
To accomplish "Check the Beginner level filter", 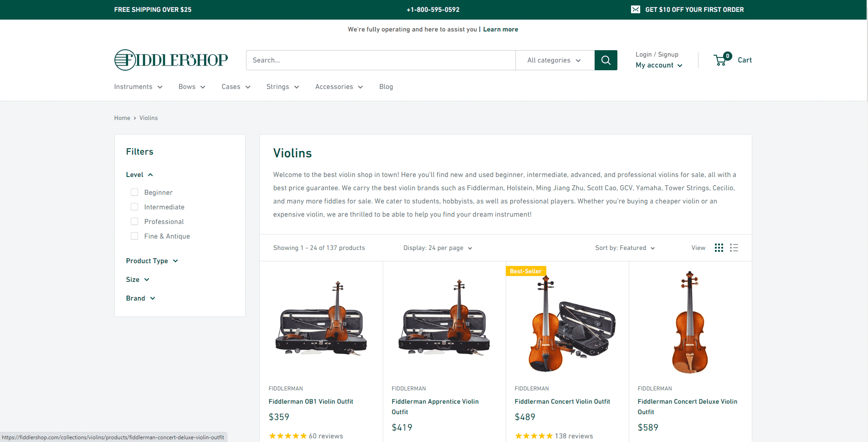I will coord(134,192).
